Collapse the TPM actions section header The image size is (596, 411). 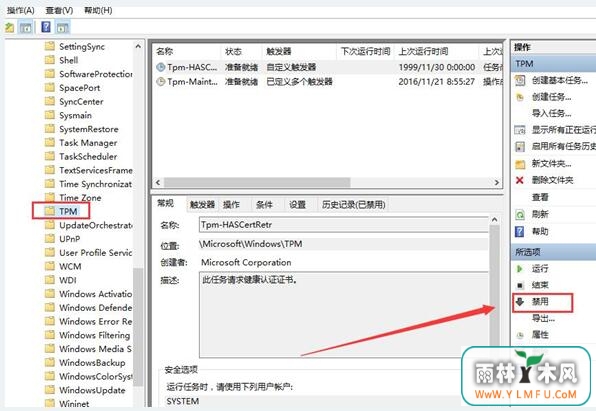click(553, 63)
